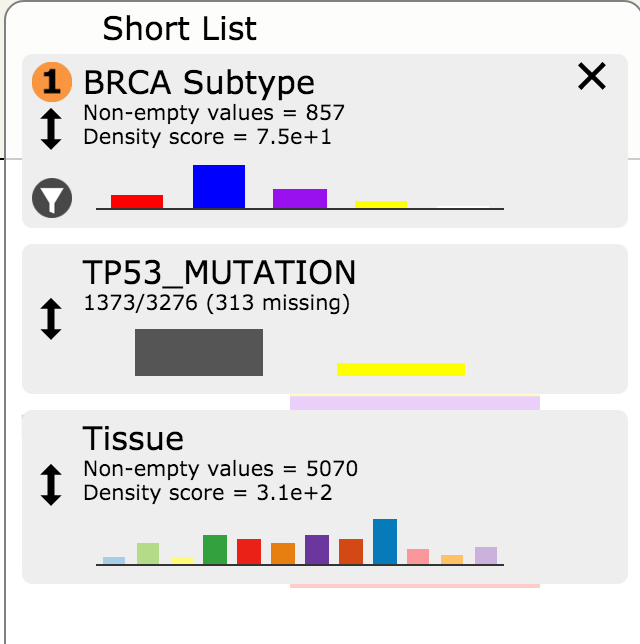Click the dark purple bar in Tissue histogram
The image size is (640, 644).
coord(317,550)
